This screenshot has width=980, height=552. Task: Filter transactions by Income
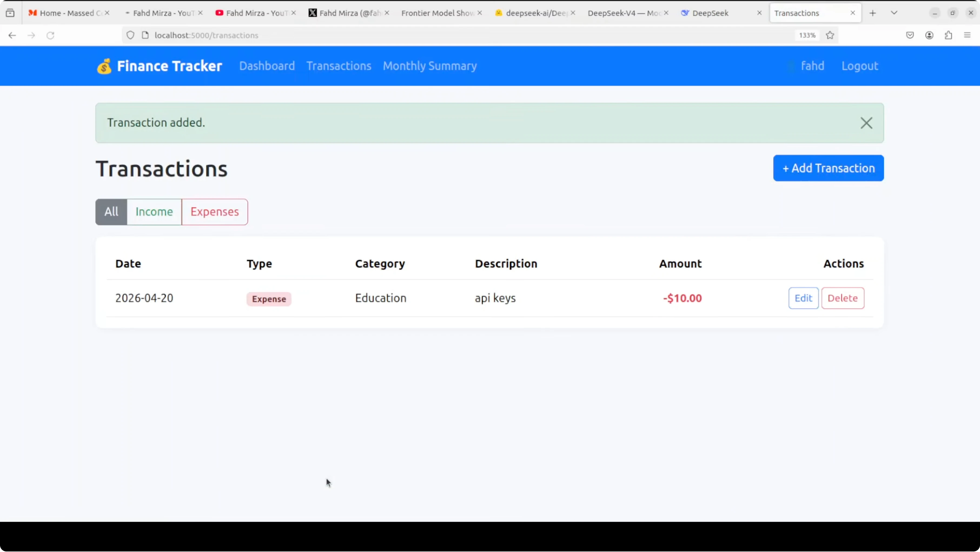154,212
